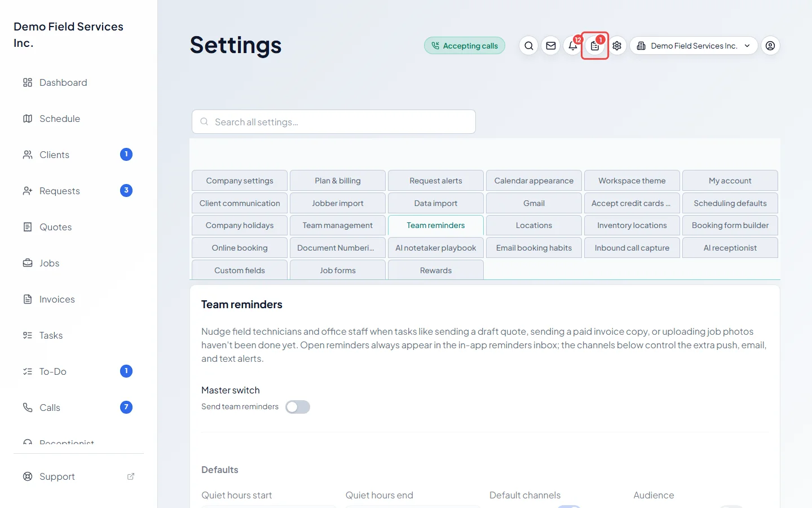812x508 pixels.
Task: Click the To-Do checklist icon
Action: (28, 371)
